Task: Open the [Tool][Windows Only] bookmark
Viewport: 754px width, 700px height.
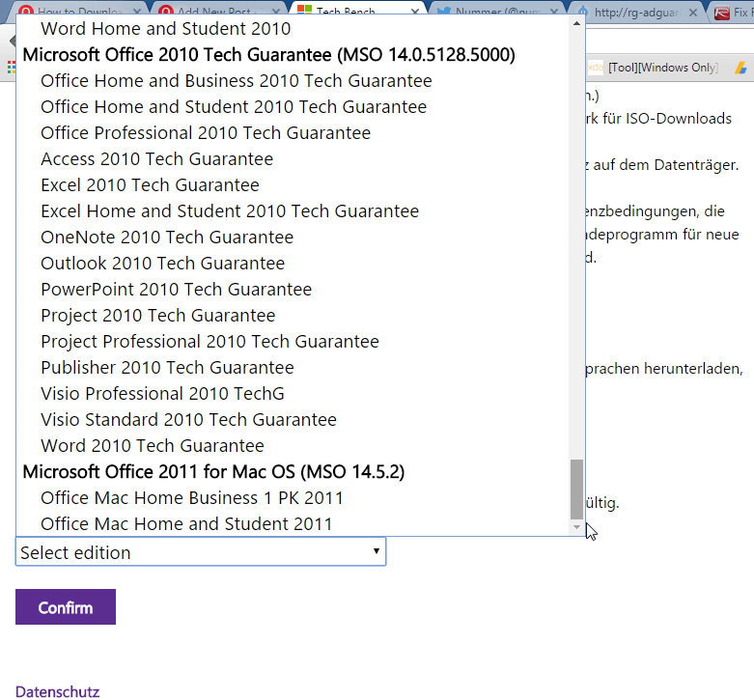Action: [x=654, y=68]
